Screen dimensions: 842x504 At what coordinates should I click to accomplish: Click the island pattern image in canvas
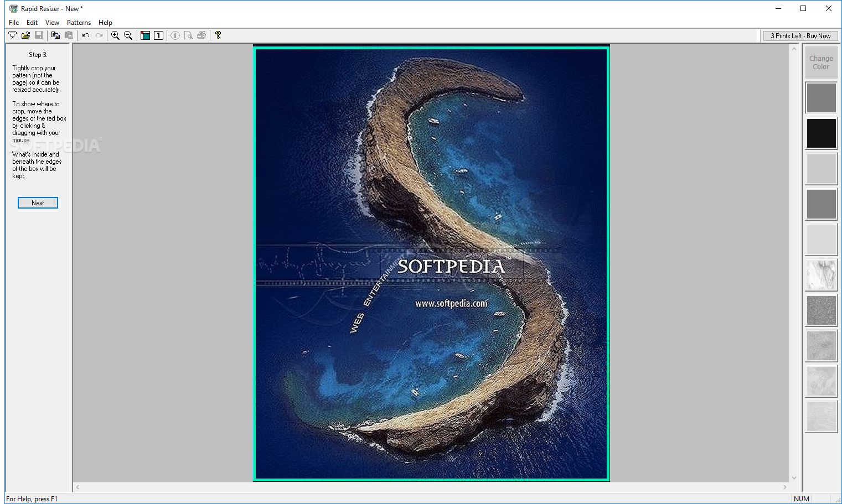pos(431,263)
